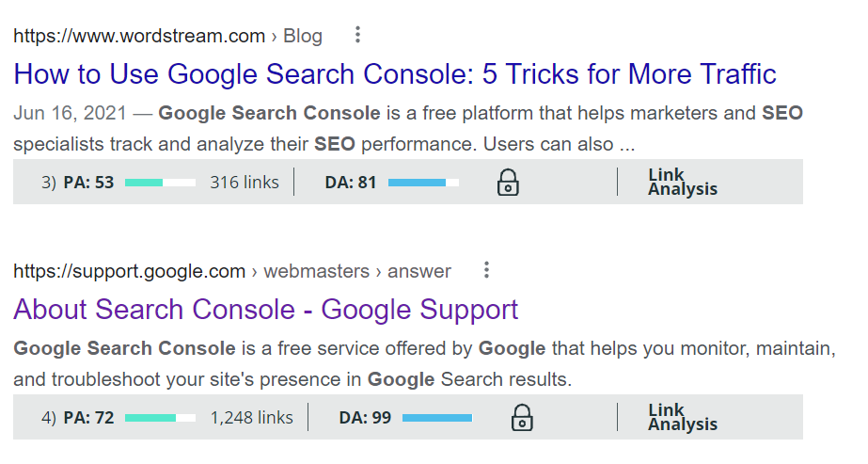Click the green PA 72 score bar

160,418
